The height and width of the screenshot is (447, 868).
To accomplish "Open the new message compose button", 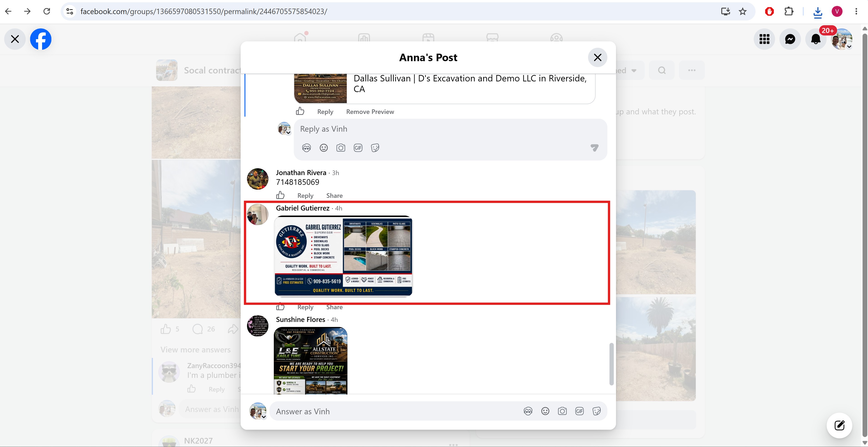I will 839,425.
